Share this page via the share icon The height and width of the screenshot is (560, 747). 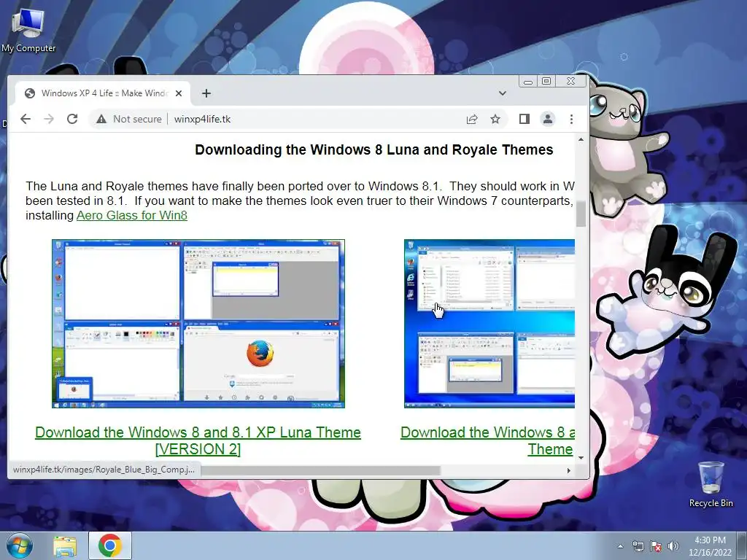tap(472, 119)
